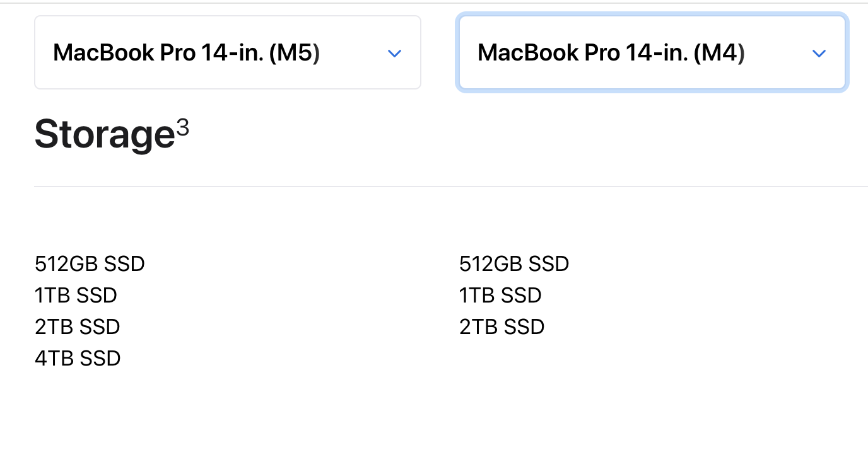The image size is (868, 450).
Task: Select 1TB SSD in the M4 column
Action: click(500, 295)
